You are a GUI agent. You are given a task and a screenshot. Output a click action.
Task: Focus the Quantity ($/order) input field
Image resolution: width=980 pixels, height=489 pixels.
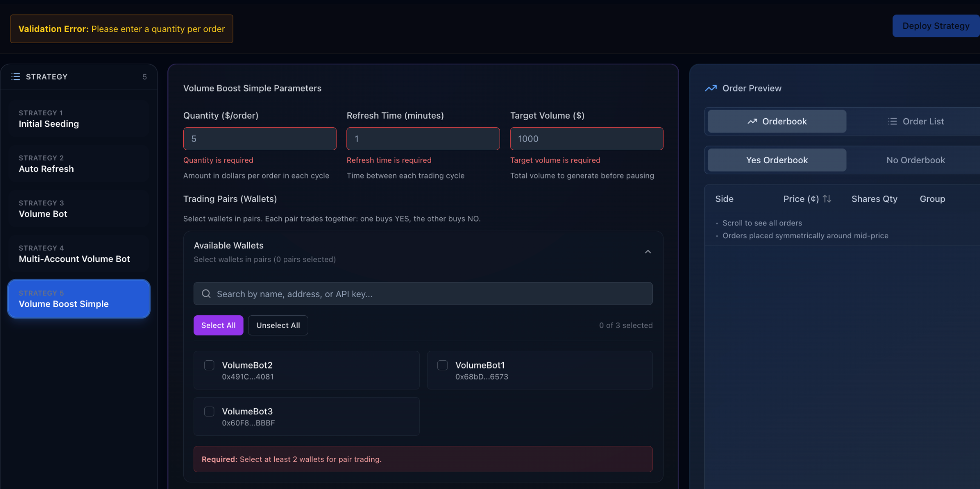pyautogui.click(x=260, y=139)
